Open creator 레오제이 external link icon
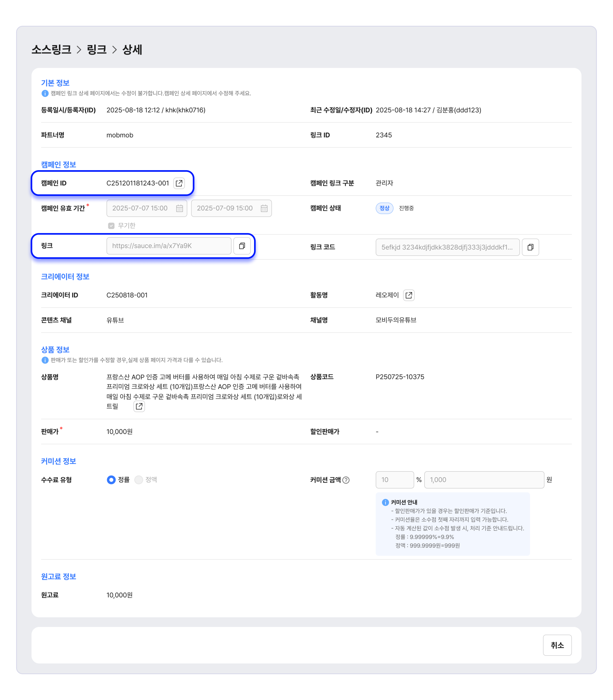The image size is (613, 700). pyautogui.click(x=409, y=295)
